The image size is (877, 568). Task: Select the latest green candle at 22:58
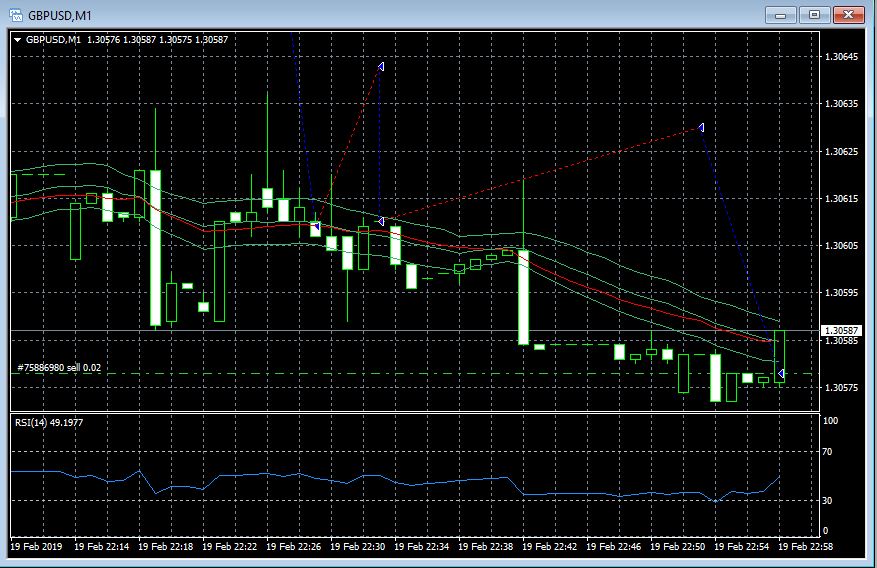click(780, 357)
